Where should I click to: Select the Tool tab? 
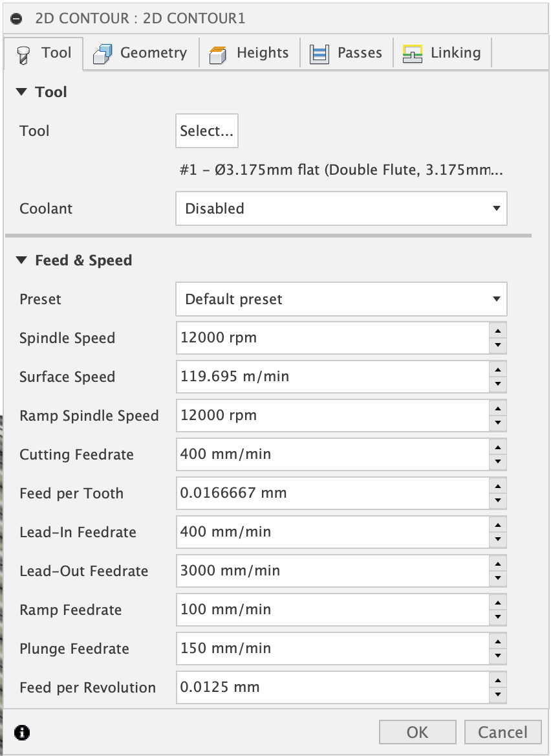pos(44,53)
